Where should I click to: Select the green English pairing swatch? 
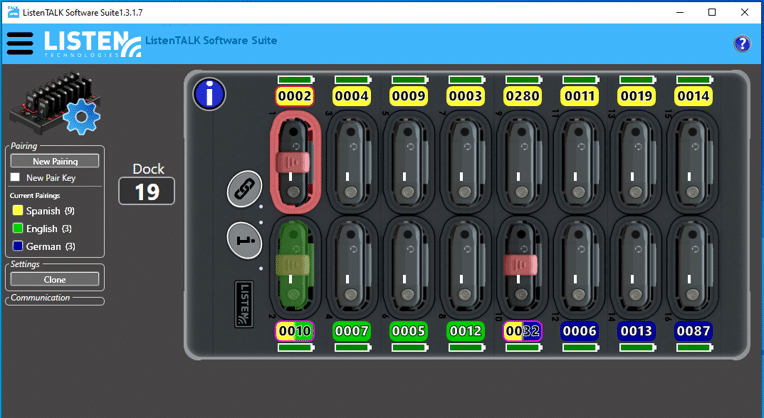click(17, 229)
